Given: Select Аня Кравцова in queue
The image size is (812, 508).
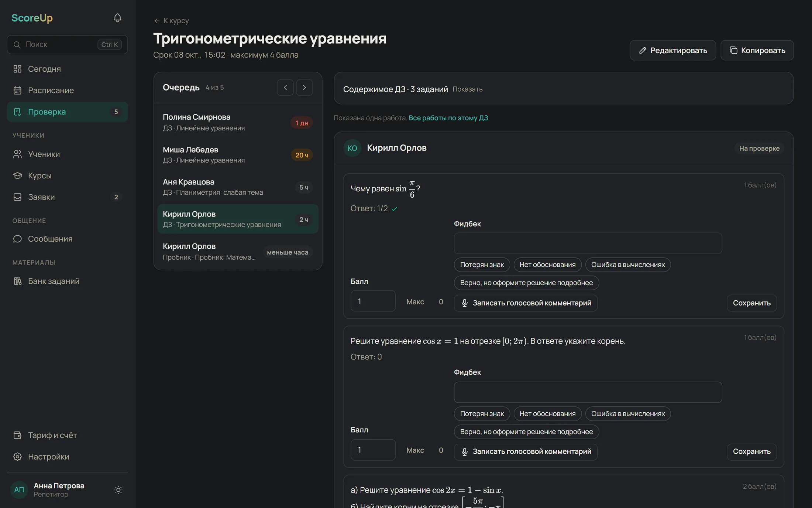Looking at the screenshot, I should [x=238, y=187].
